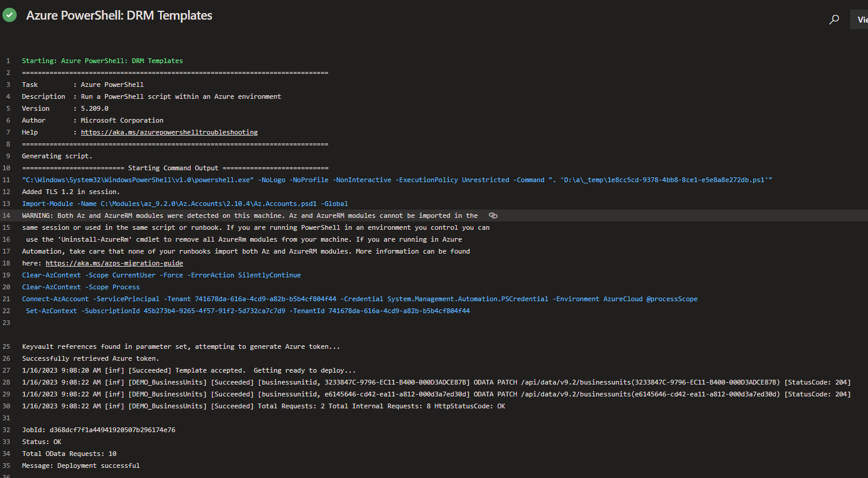Select line number 35 in the log
Viewport: 868px width, 478px height.
[7, 465]
